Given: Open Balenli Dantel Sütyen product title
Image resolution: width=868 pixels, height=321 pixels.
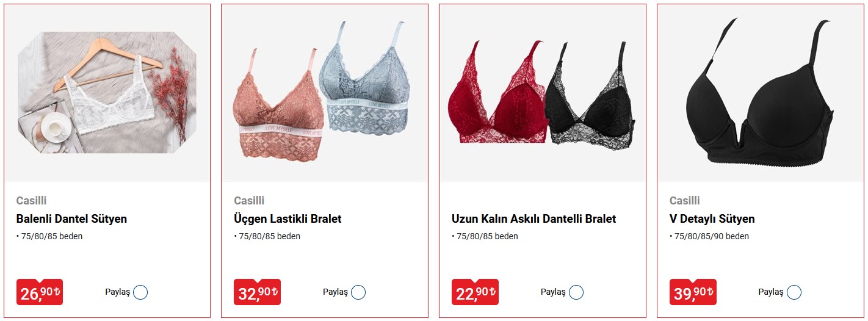Looking at the screenshot, I should click(71, 218).
